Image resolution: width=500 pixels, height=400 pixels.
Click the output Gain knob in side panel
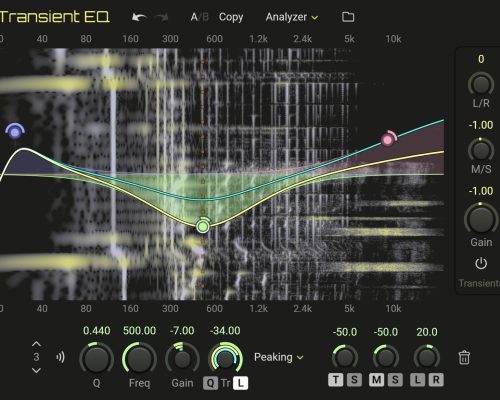point(481,218)
